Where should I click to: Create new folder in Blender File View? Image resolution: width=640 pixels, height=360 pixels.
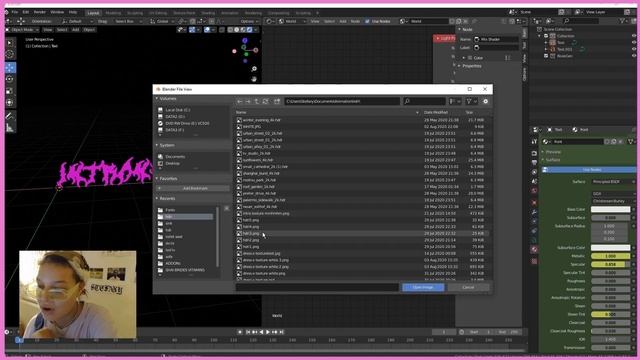pos(277,101)
